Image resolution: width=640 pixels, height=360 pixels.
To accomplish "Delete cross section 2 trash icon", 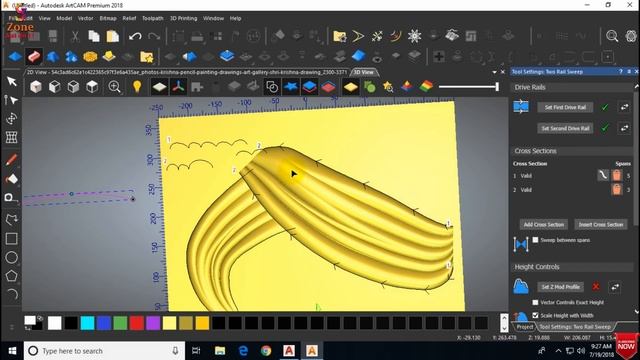I will point(617,189).
